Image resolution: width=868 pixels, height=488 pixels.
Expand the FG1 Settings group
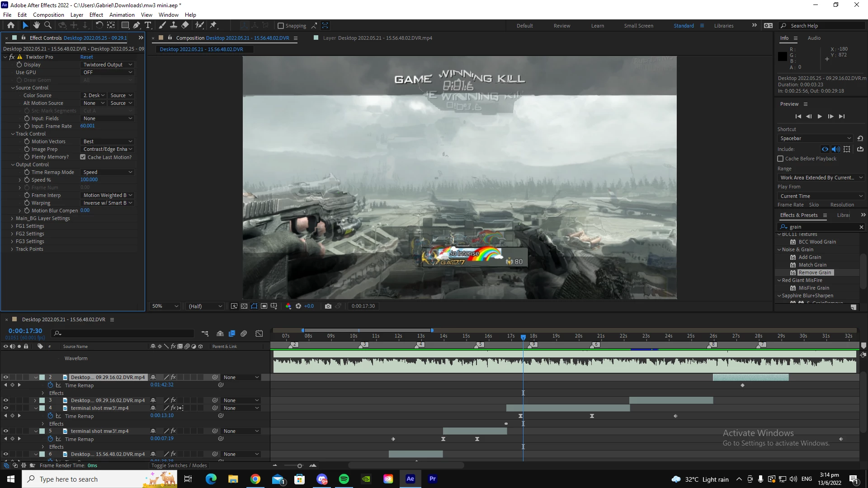pyautogui.click(x=12, y=226)
